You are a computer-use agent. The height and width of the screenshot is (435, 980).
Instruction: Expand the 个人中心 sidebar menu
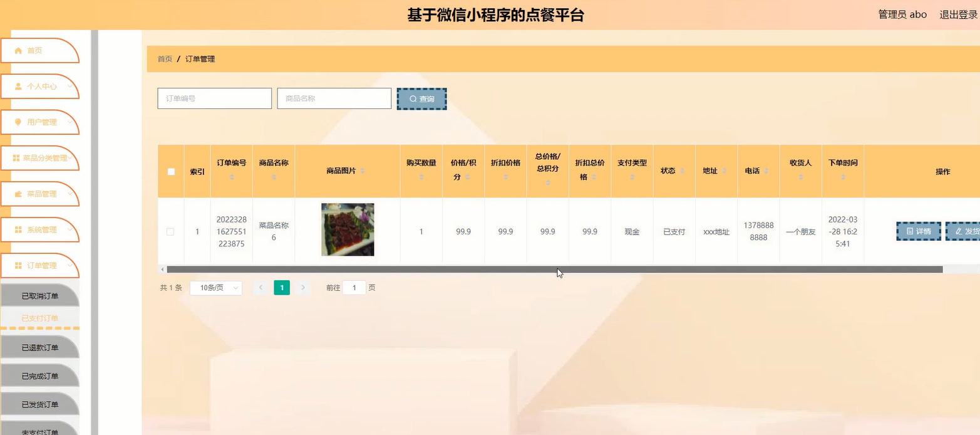tap(39, 86)
